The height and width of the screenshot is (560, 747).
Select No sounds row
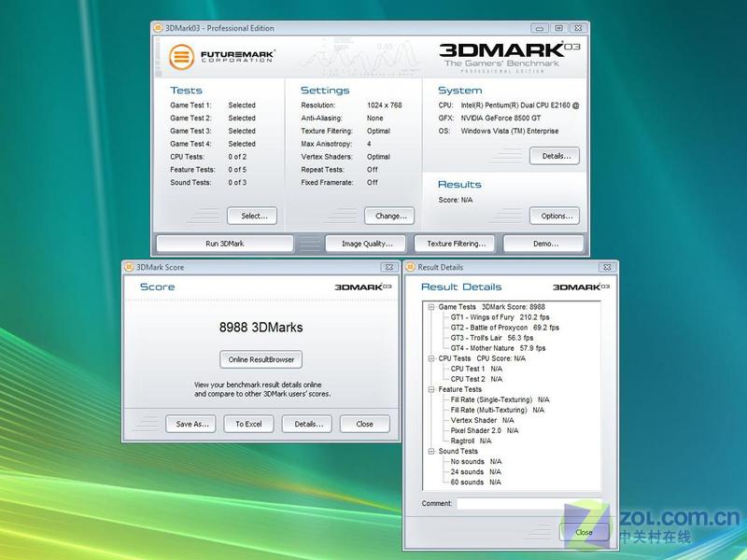click(x=476, y=461)
